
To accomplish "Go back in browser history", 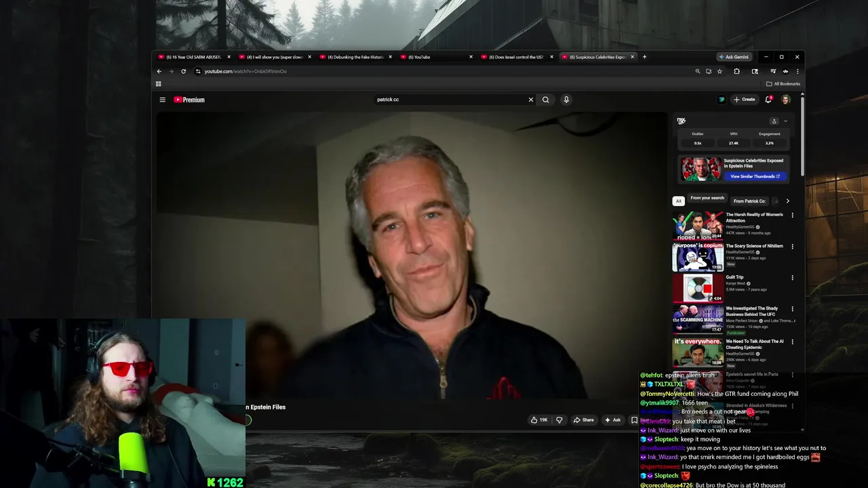I will (x=159, y=71).
